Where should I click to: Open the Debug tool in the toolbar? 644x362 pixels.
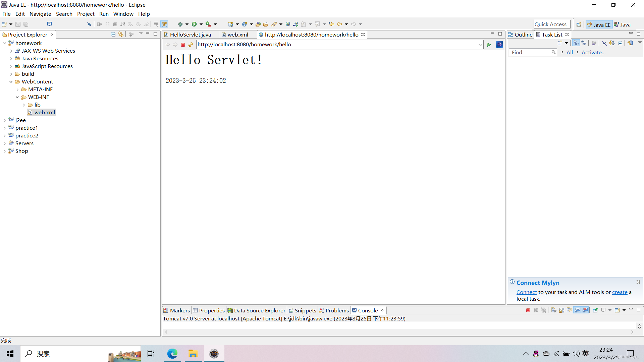[181, 24]
